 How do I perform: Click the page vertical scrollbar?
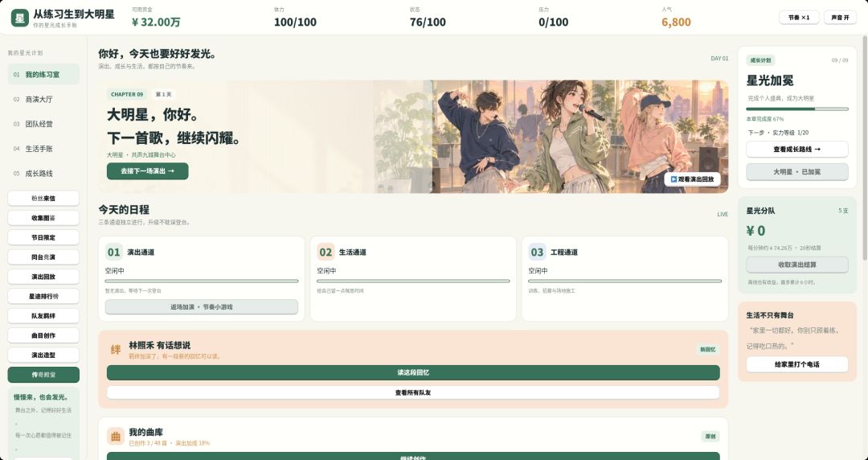click(x=865, y=149)
